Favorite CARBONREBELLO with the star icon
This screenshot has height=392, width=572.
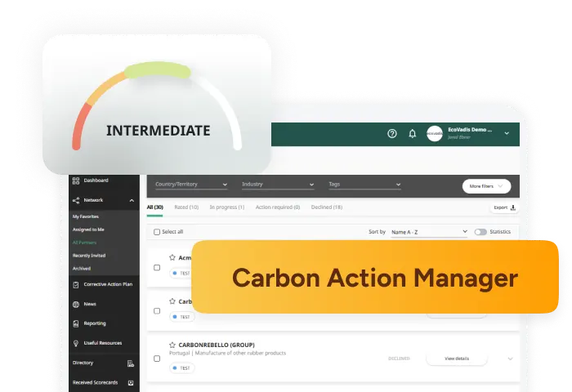172,345
